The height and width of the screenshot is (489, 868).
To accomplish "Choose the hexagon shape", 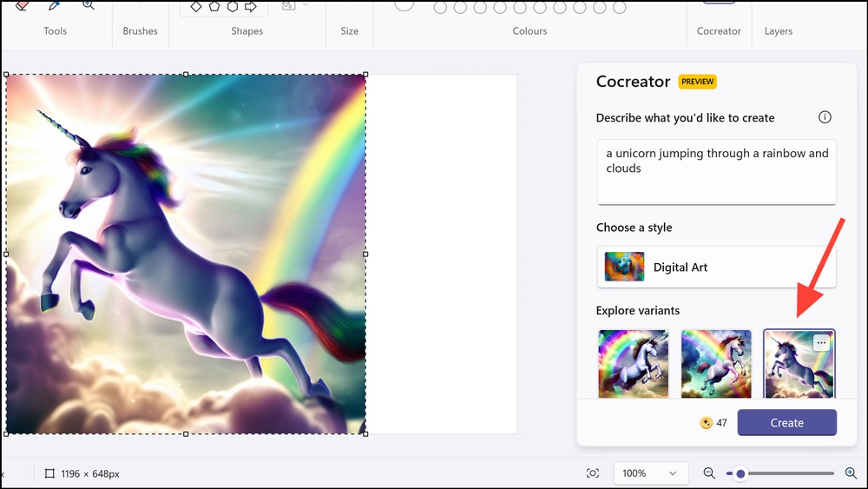I will pyautogui.click(x=233, y=7).
